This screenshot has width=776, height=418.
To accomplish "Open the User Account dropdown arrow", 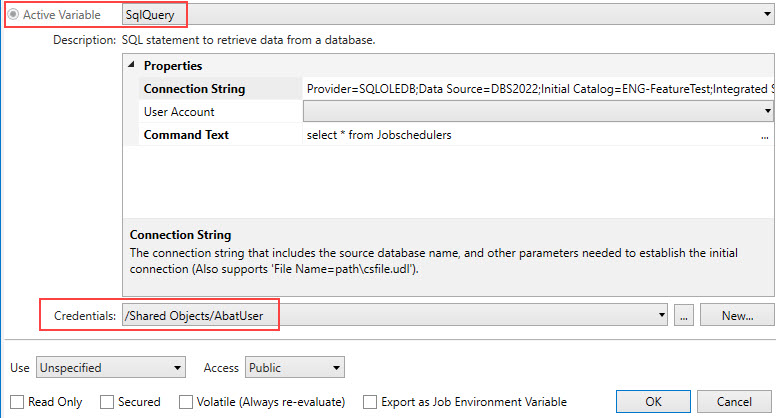I will pos(768,111).
